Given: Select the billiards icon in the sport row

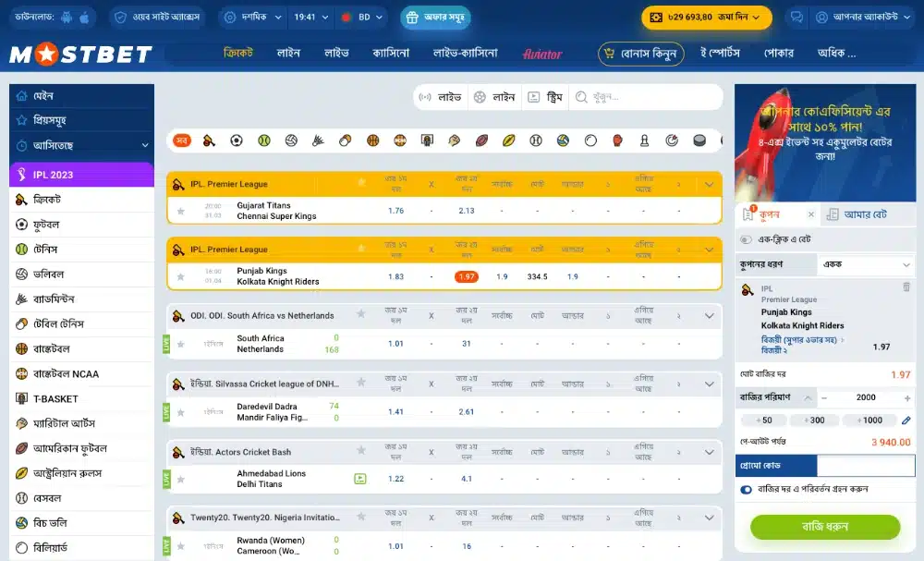Looking at the screenshot, I should pos(590,140).
